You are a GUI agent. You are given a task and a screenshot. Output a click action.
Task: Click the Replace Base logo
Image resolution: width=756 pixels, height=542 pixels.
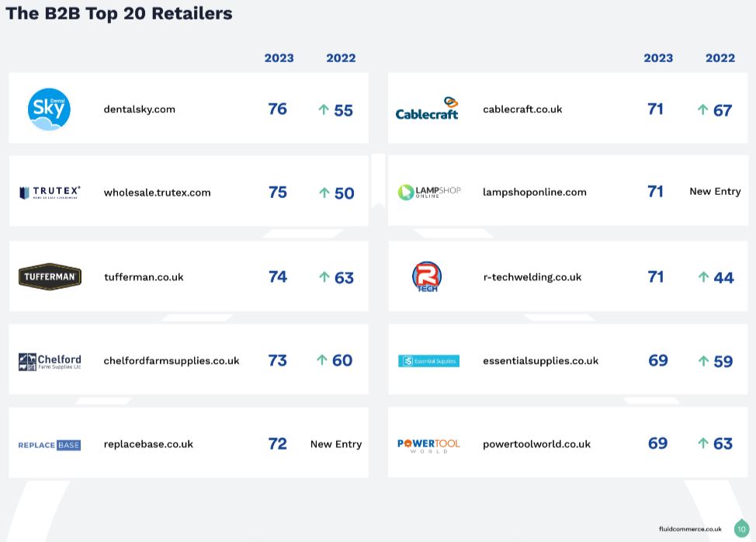(49, 445)
